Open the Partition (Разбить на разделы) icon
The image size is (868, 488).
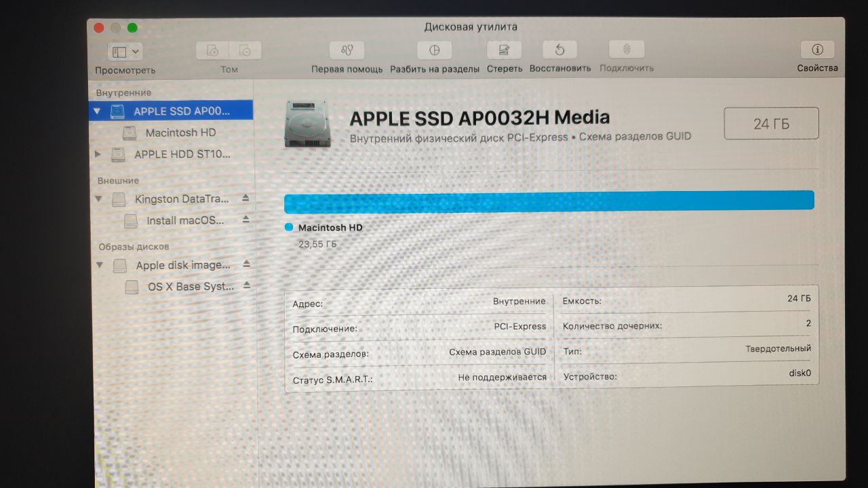tap(435, 50)
